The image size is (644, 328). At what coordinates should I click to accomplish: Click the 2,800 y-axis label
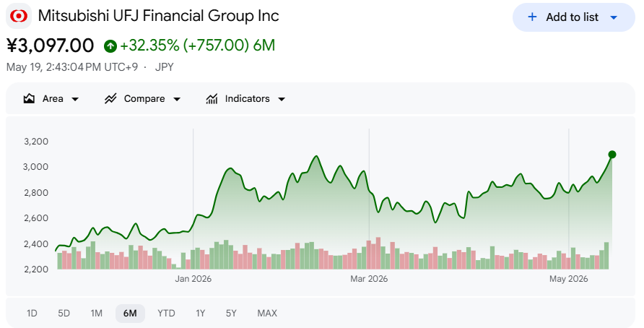(36, 193)
